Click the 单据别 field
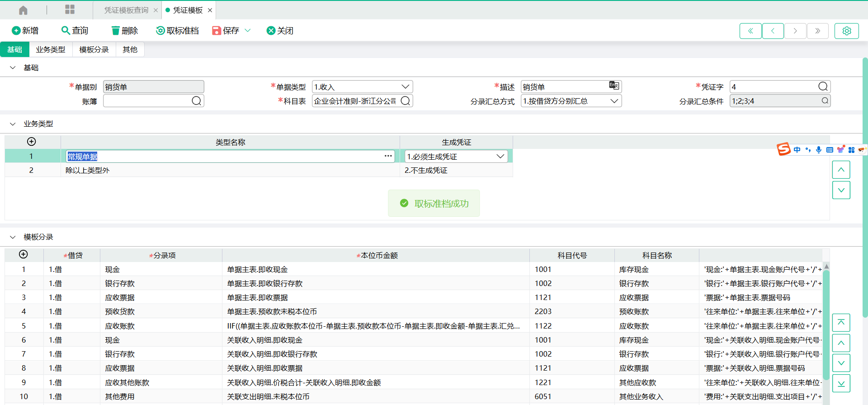This screenshot has width=868, height=405. click(154, 87)
